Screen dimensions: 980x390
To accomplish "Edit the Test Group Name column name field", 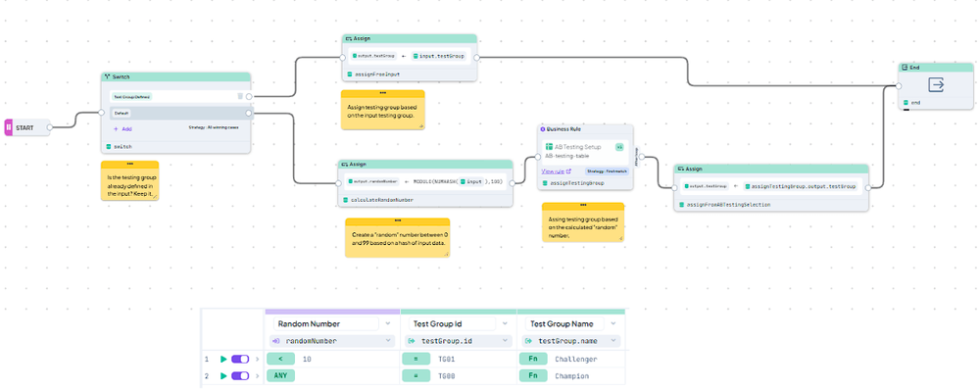I will pos(564,323).
